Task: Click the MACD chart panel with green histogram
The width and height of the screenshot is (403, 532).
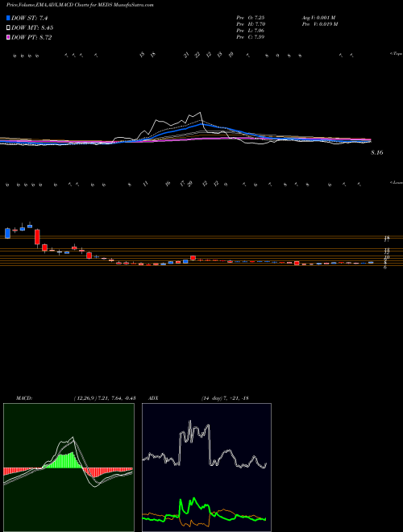Action: (x=69, y=468)
